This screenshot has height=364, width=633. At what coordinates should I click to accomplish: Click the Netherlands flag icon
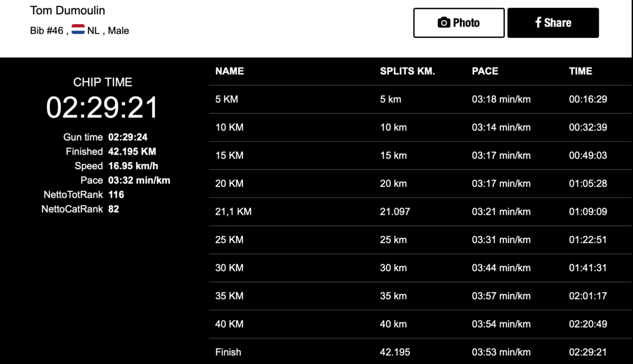coord(78,30)
